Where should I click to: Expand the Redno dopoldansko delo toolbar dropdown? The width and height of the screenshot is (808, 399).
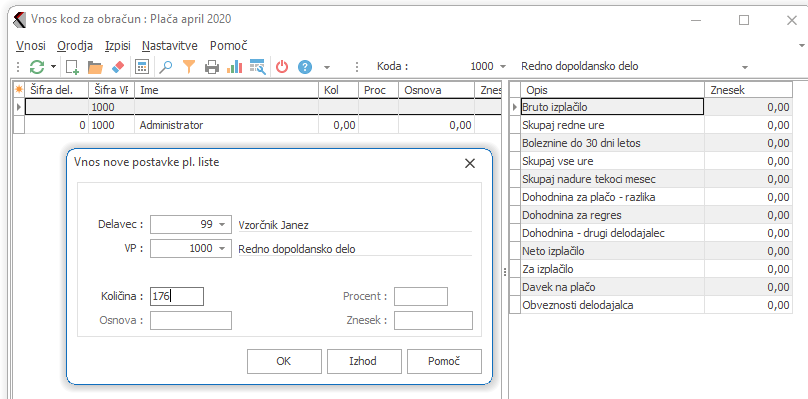(745, 67)
